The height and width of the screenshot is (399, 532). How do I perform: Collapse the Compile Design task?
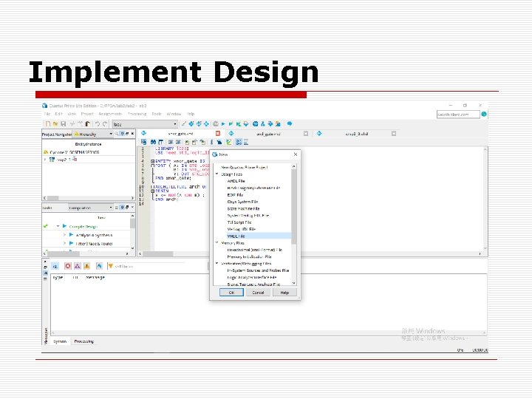(58, 226)
